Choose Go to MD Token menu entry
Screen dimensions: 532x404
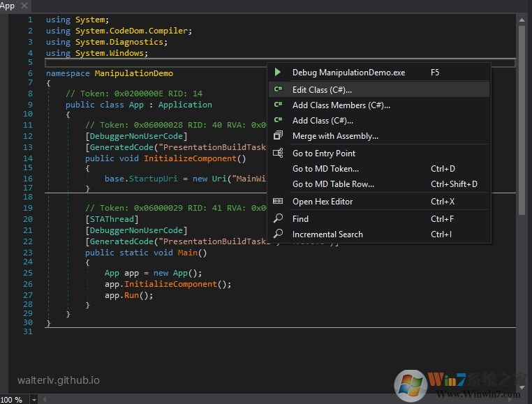click(x=325, y=169)
